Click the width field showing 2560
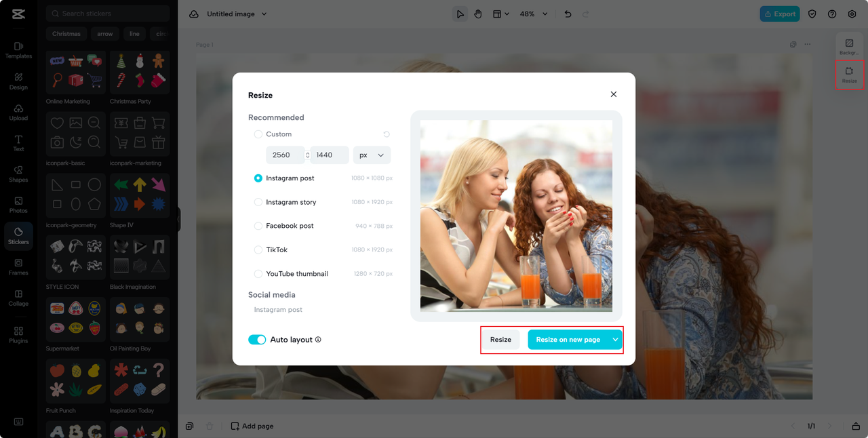The height and width of the screenshot is (438, 868). click(x=285, y=155)
